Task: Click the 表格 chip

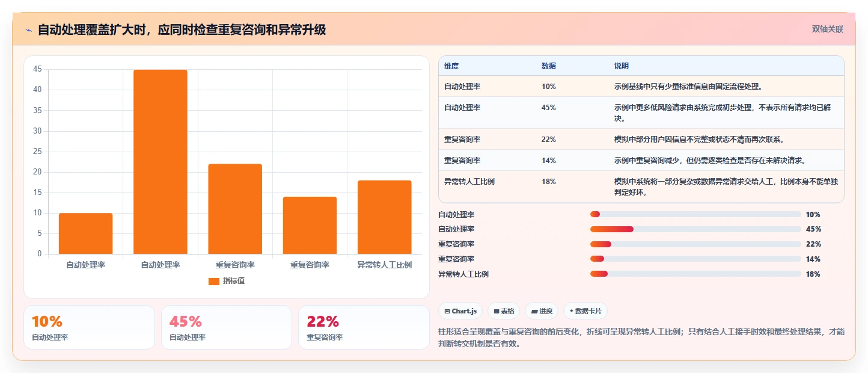Action: [x=504, y=311]
